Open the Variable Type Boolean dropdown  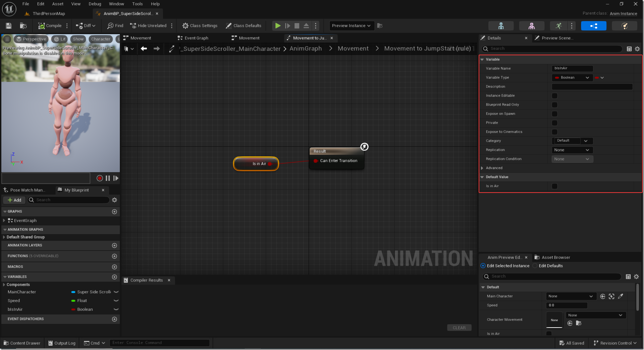[x=572, y=78]
